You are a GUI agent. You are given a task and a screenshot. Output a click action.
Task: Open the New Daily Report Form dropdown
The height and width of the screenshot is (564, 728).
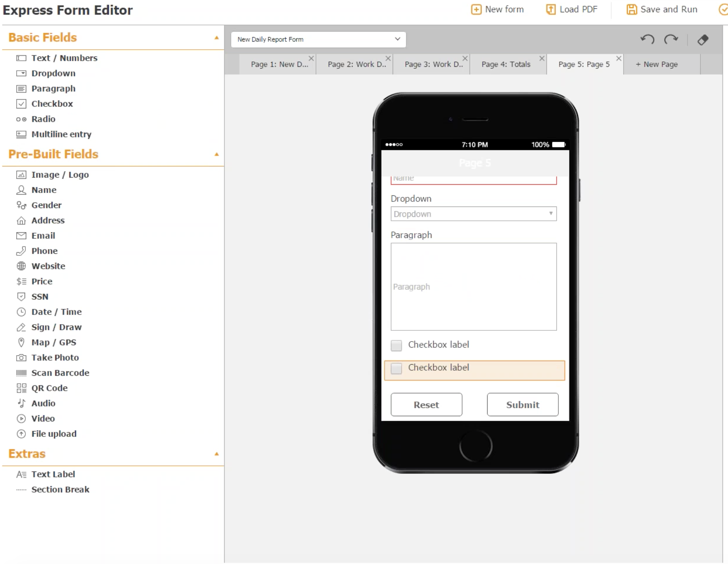tap(318, 39)
